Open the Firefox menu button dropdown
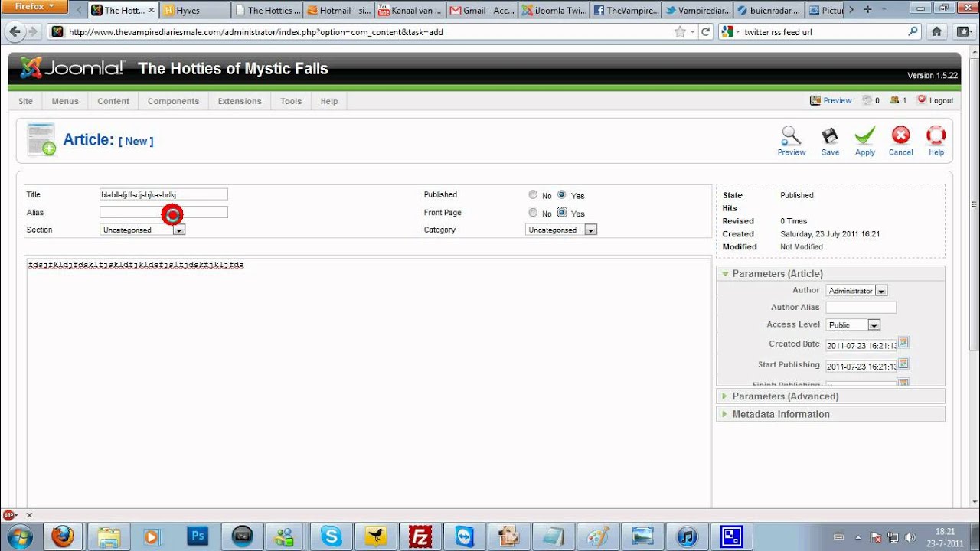The height and width of the screenshot is (551, 980). [34, 7]
